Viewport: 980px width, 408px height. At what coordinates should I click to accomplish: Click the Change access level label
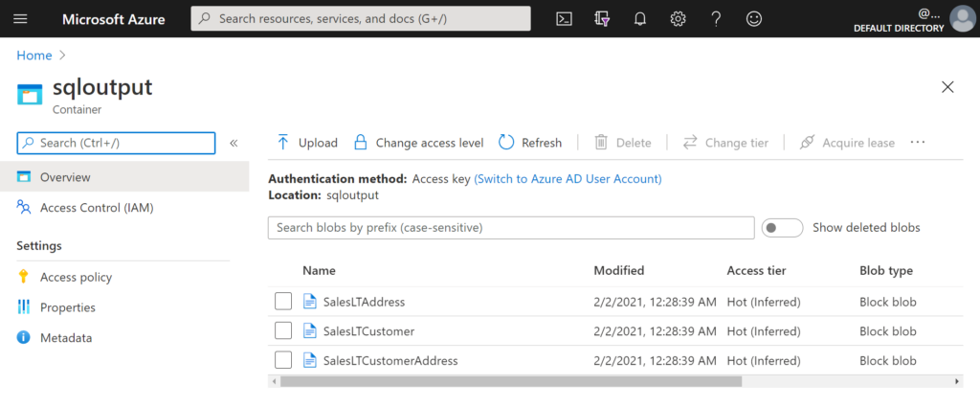pyautogui.click(x=430, y=143)
